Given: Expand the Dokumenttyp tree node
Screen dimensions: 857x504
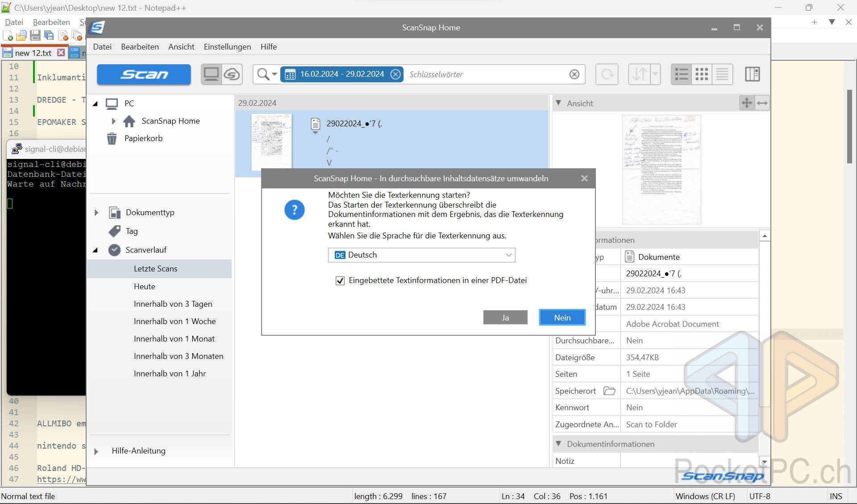Looking at the screenshot, I should [x=96, y=212].
